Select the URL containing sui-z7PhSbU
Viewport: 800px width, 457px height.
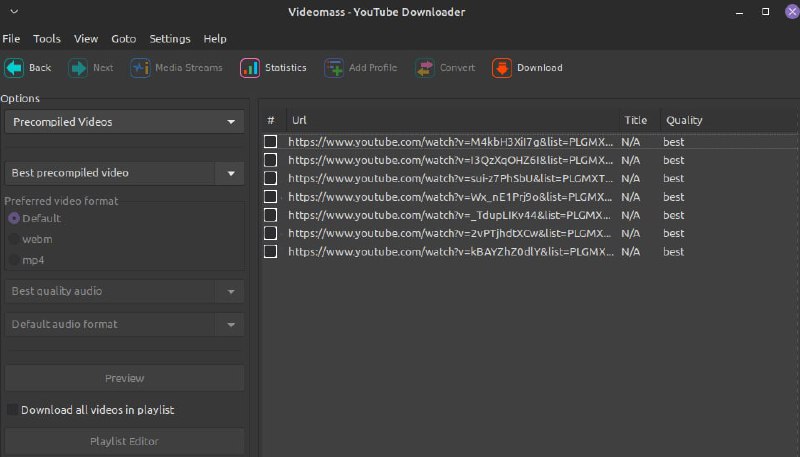[x=451, y=179]
